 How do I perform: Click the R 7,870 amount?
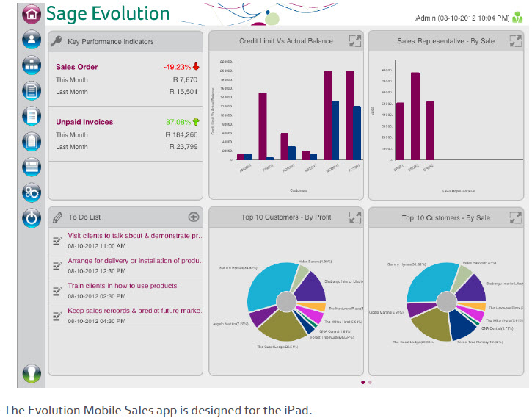coord(185,79)
